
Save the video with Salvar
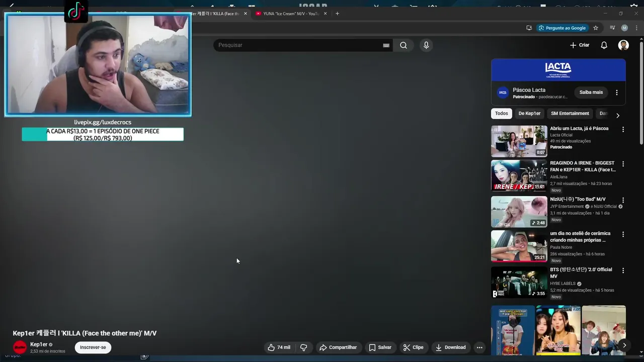click(380, 347)
